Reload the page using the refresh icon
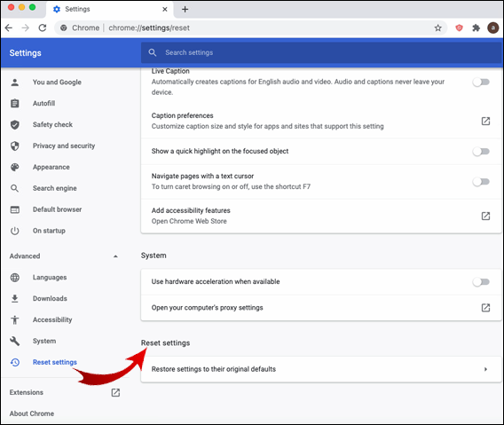This screenshot has height=425, width=504. (43, 28)
